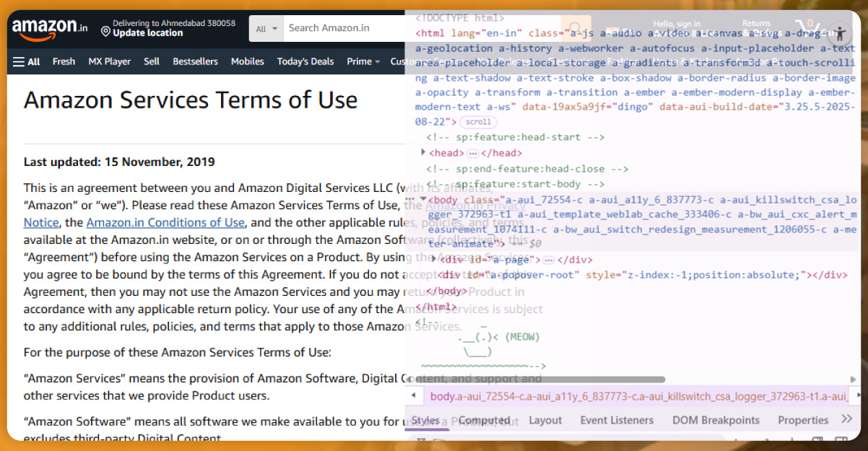The width and height of the screenshot is (868, 451).
Task: Click the Amazon.in logo
Action: (x=50, y=28)
